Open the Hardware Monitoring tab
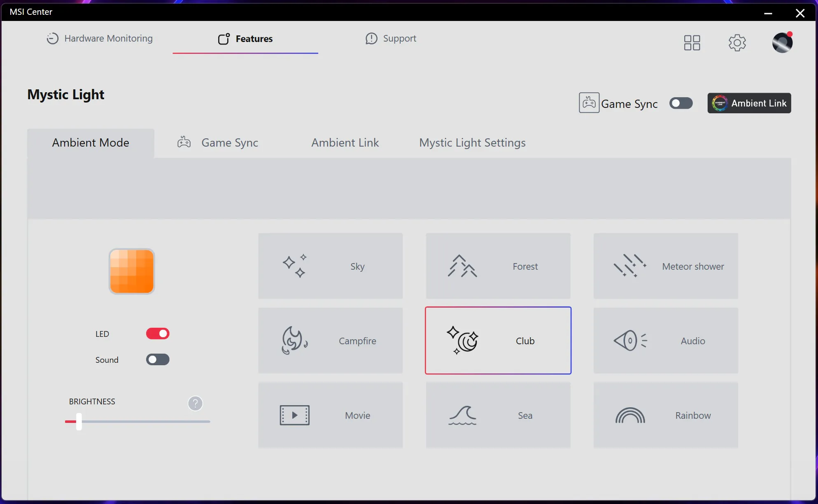 (x=99, y=38)
